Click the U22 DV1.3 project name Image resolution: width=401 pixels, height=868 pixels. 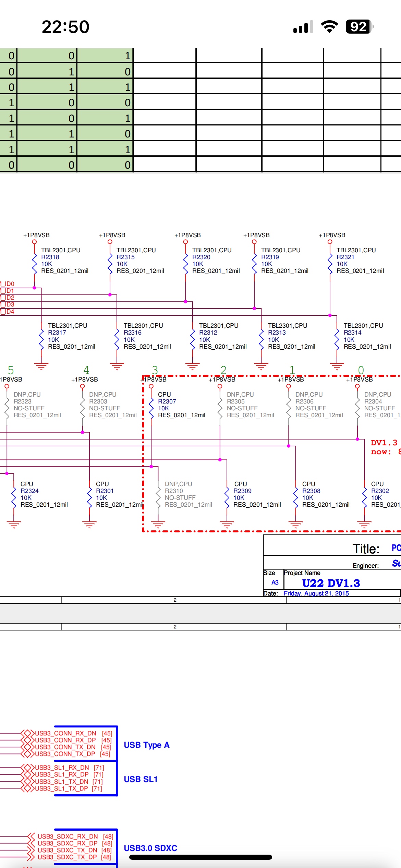coord(331,583)
